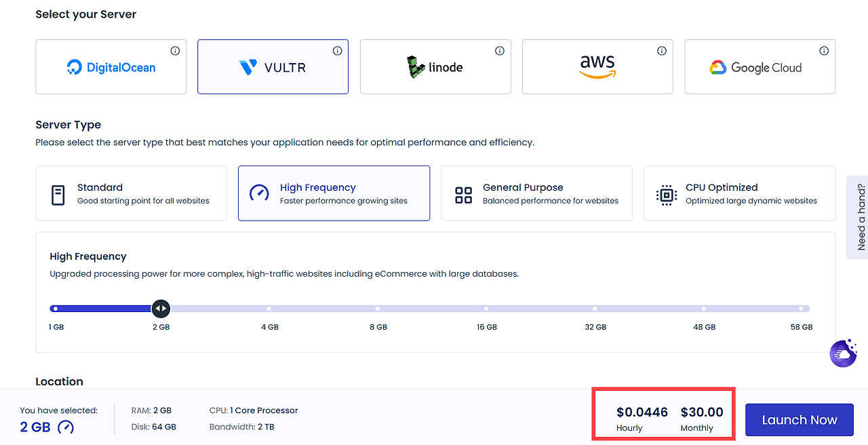Click info icon on Google Cloud card
This screenshot has width=868, height=445.
(824, 51)
